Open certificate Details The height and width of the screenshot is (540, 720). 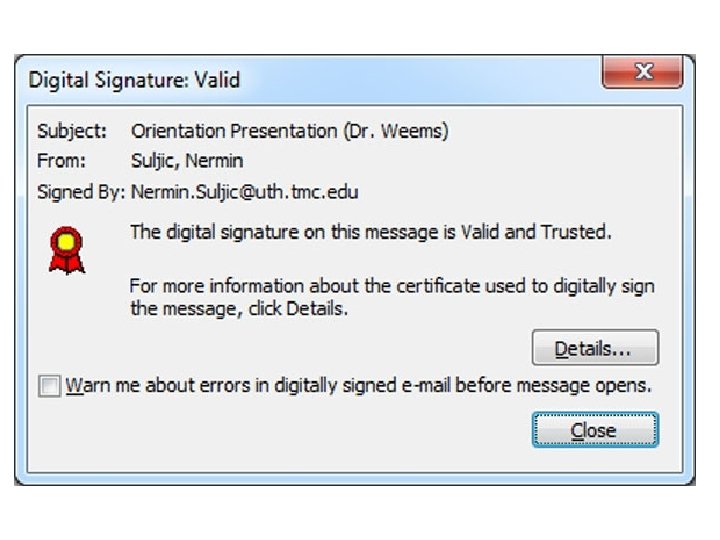click(x=594, y=349)
